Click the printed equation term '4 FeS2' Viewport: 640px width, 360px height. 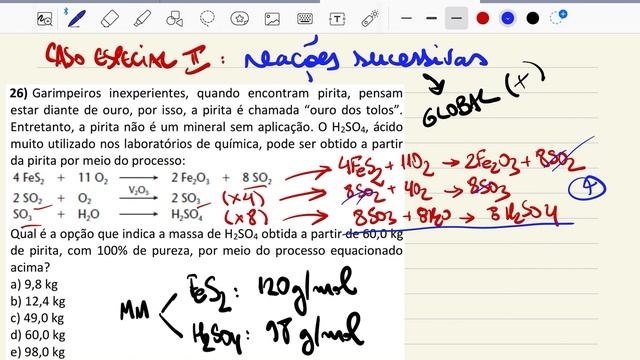28,178
